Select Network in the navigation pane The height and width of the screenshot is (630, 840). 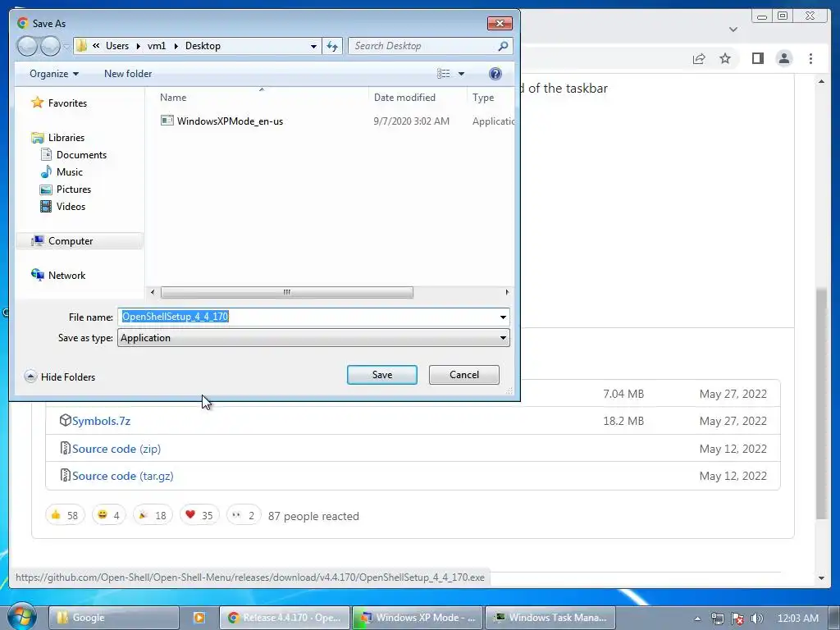coord(59,276)
